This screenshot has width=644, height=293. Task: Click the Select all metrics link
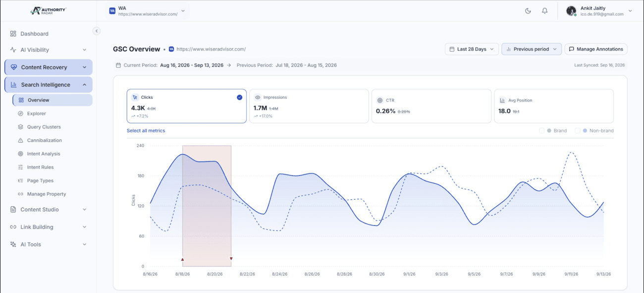pyautogui.click(x=146, y=131)
